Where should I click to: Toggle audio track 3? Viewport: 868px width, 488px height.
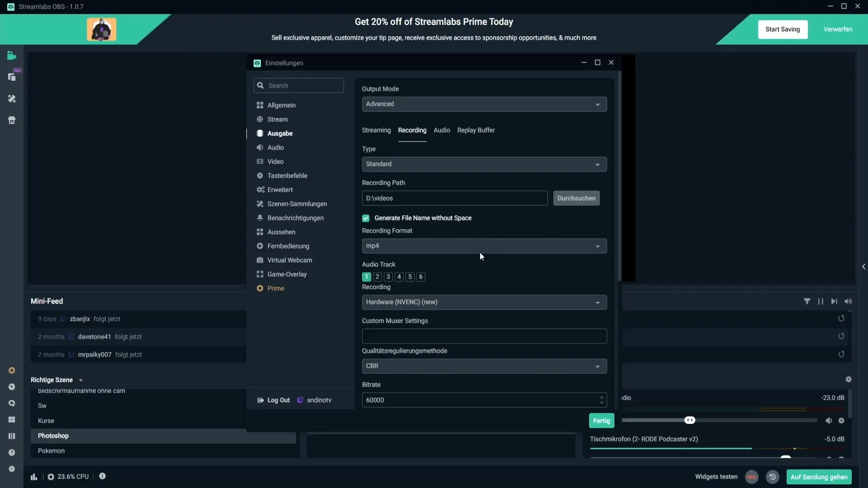click(x=388, y=277)
